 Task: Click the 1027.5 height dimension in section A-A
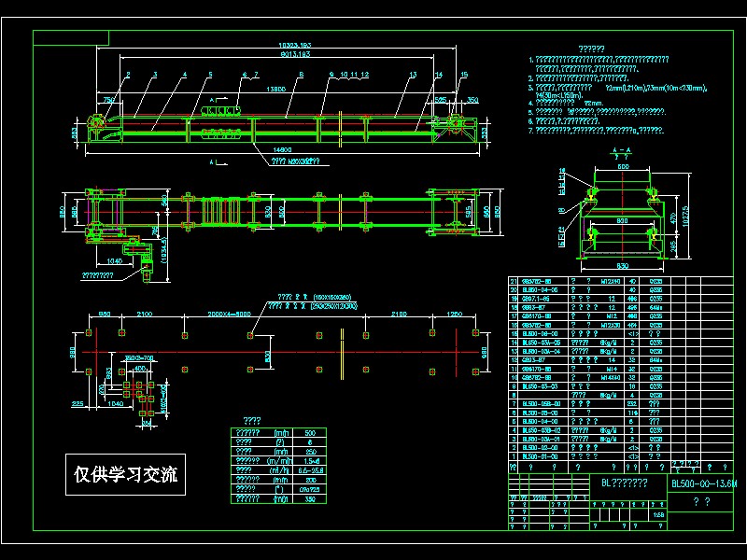coord(685,217)
